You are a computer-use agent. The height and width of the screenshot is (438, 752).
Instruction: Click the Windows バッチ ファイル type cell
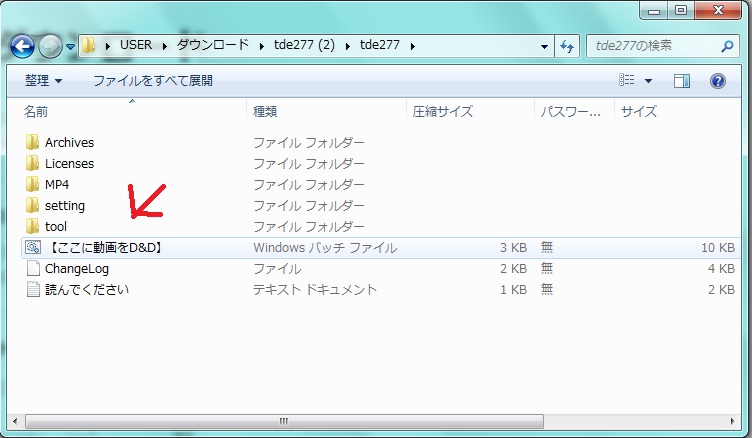pos(325,248)
